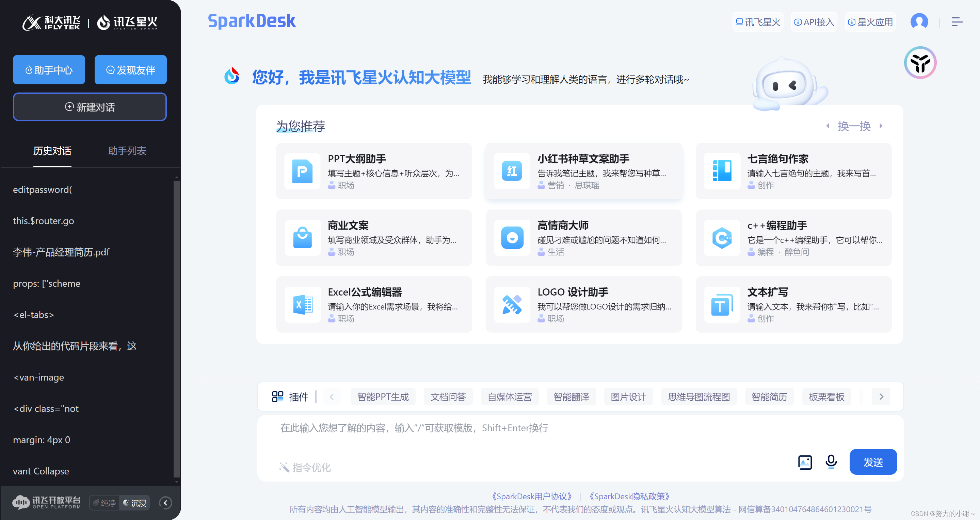Select the 历史对话 tab
This screenshot has width=980, height=520.
tap(52, 151)
